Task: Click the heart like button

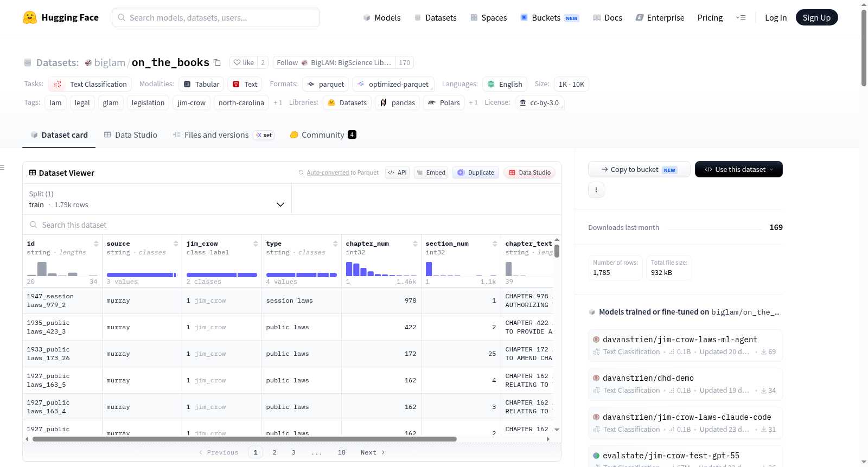Action: coord(244,62)
